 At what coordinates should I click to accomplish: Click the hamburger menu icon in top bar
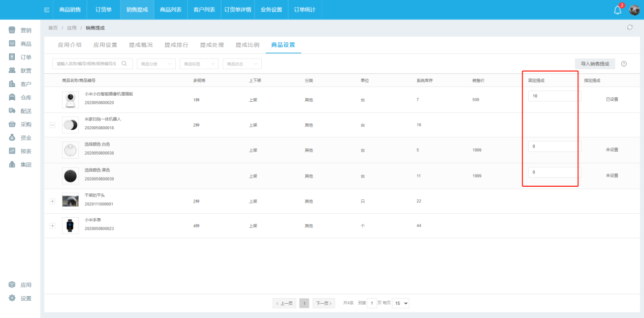(47, 10)
